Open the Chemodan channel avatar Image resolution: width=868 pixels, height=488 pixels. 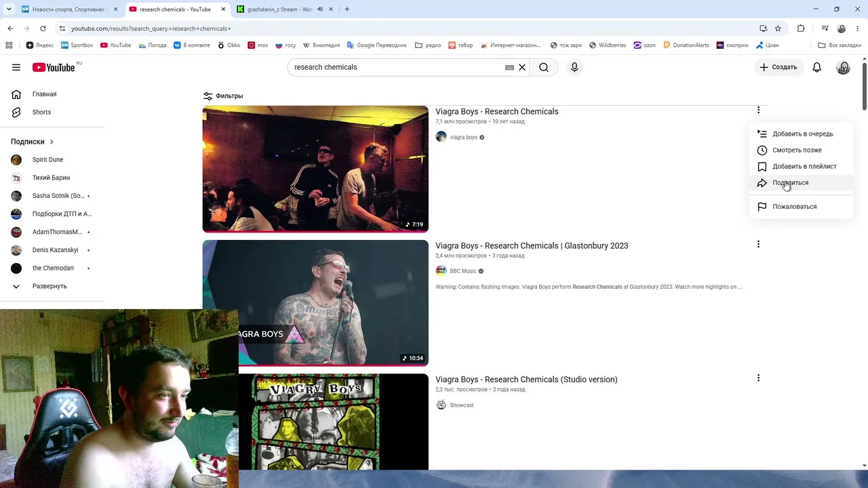point(16,268)
